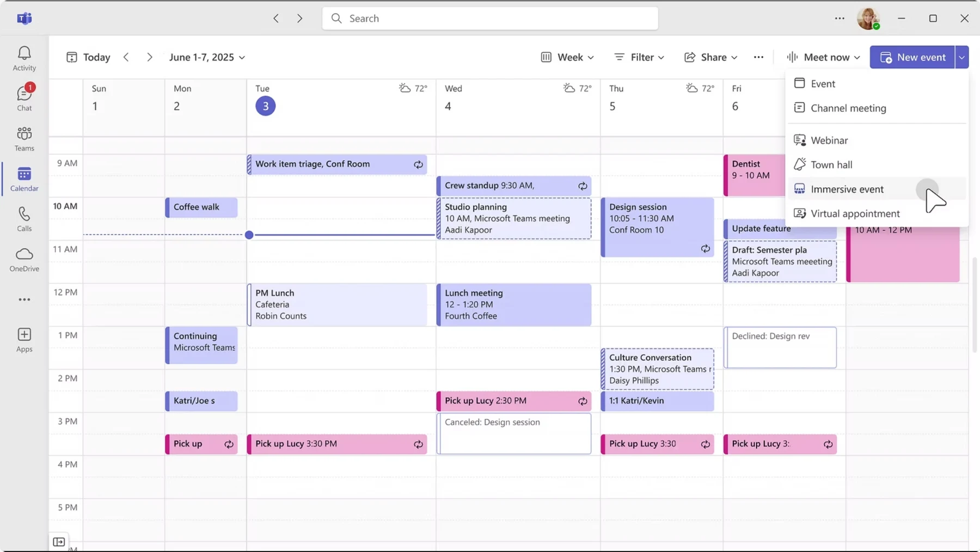Open the Week view dropdown
Screen dimensions: 980x552
coord(567,57)
